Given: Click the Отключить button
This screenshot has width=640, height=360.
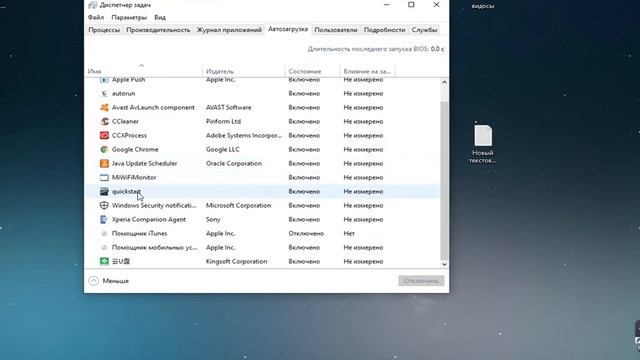Looking at the screenshot, I should (x=421, y=281).
